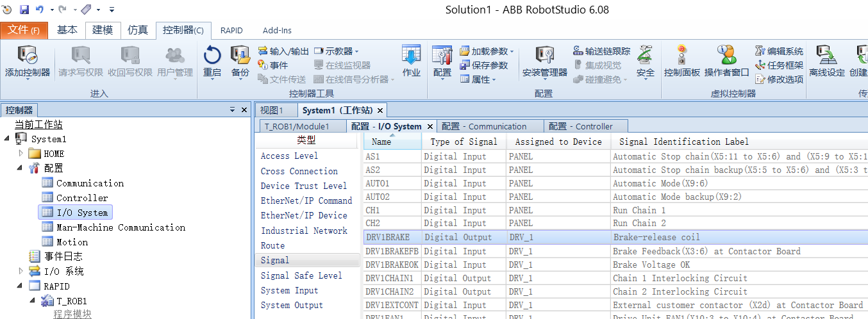Switch to the Add-Ins ribbon tab

(x=277, y=30)
